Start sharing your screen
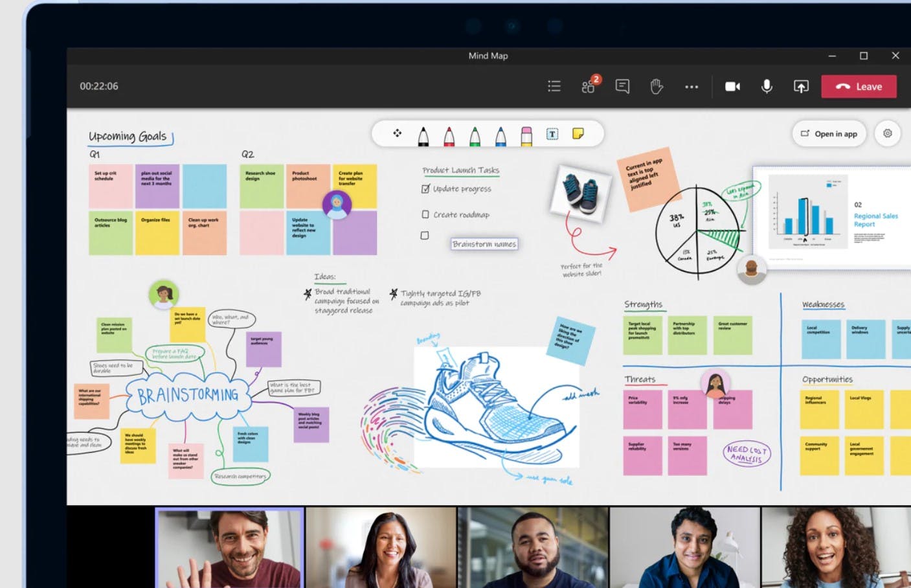This screenshot has width=911, height=588. pos(800,85)
